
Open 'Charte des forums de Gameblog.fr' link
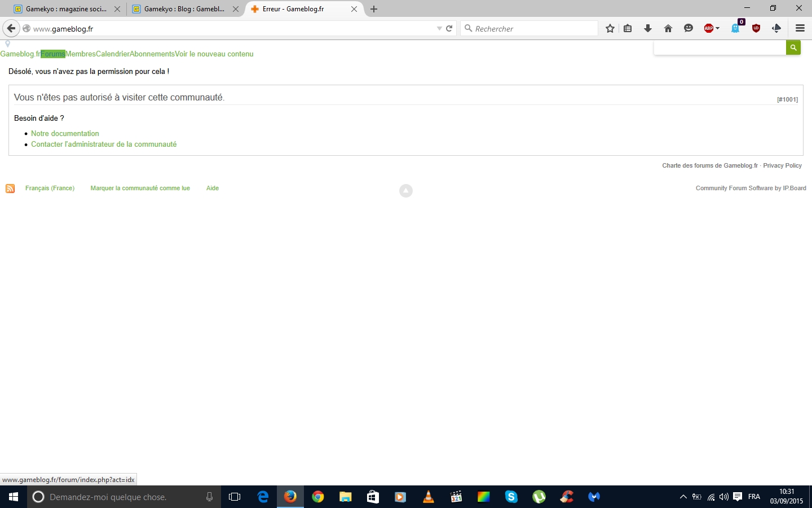click(710, 166)
